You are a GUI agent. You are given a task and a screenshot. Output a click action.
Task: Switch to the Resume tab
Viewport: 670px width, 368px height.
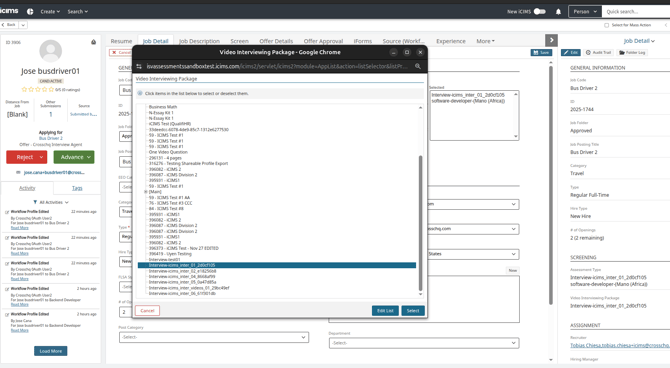click(x=121, y=41)
